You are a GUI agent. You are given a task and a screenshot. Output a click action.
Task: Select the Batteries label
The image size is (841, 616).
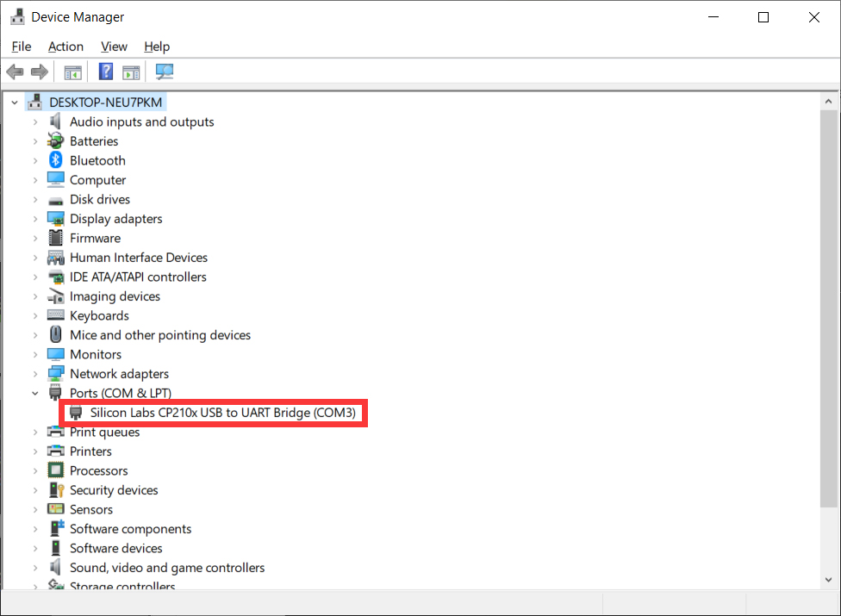click(94, 141)
